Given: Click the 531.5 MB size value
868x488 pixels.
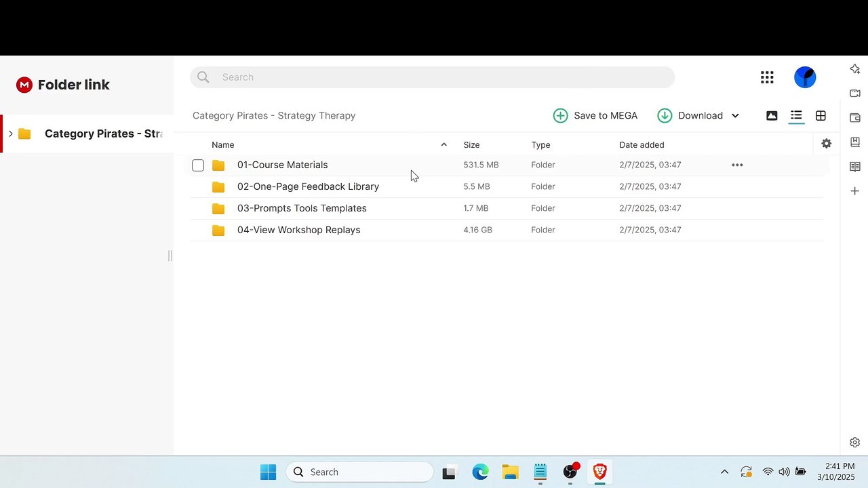Looking at the screenshot, I should pyautogui.click(x=481, y=165).
